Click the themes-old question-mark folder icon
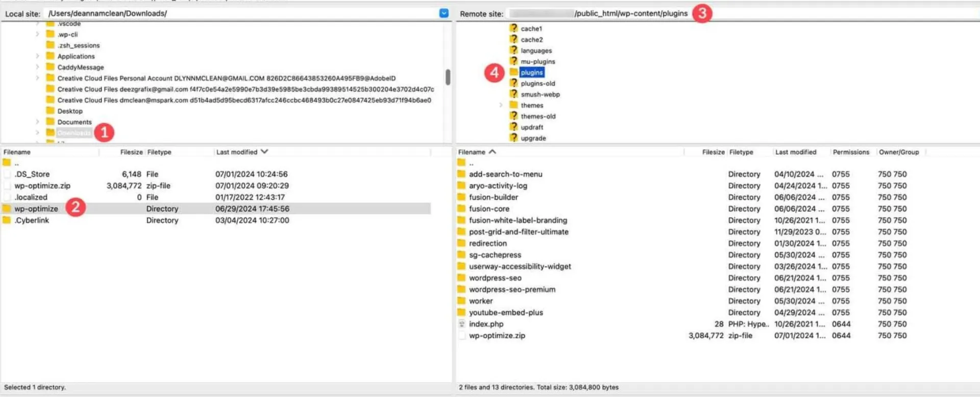This screenshot has height=397, width=980. pos(513,116)
